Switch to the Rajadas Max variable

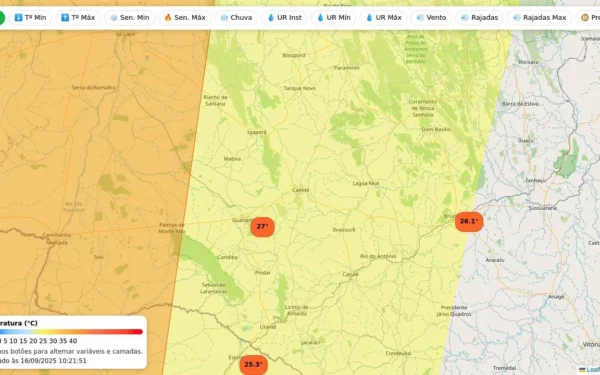pyautogui.click(x=539, y=18)
